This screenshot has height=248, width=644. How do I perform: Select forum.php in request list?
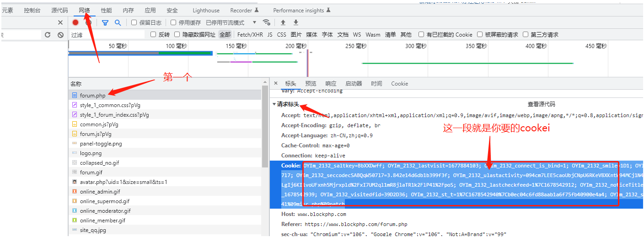coord(92,96)
